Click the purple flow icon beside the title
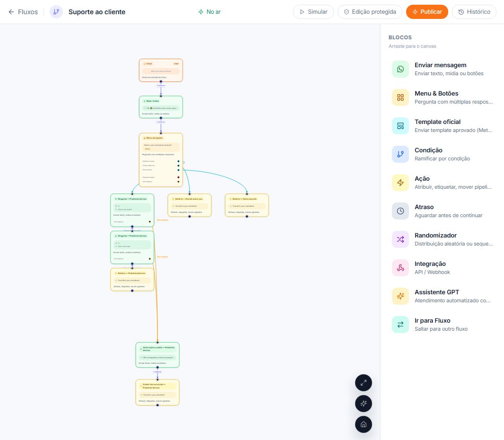504x440 pixels. tap(56, 12)
